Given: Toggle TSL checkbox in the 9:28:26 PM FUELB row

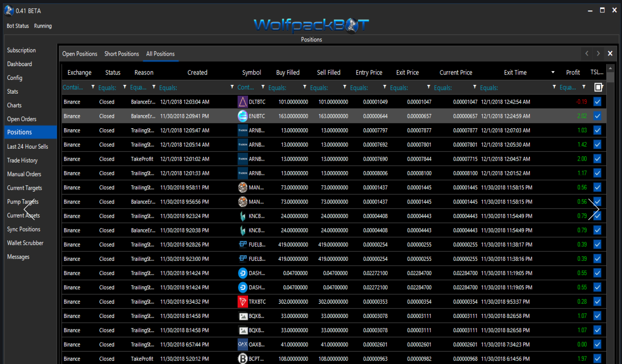Looking at the screenshot, I should pos(597,244).
